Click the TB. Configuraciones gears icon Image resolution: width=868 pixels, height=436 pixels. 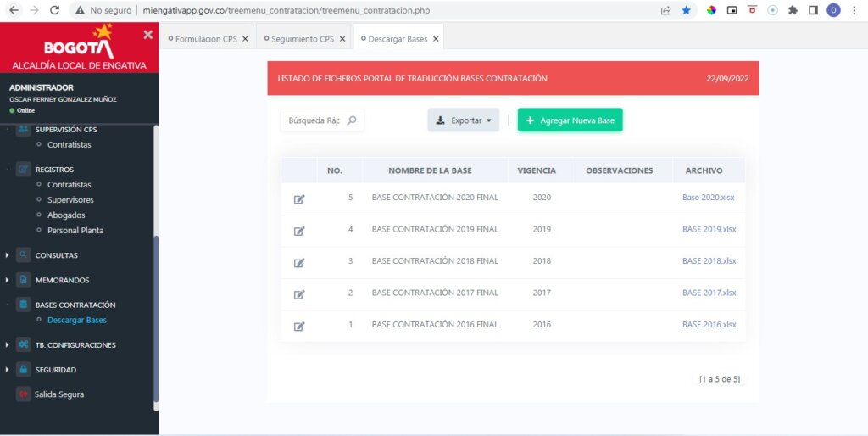tap(23, 344)
